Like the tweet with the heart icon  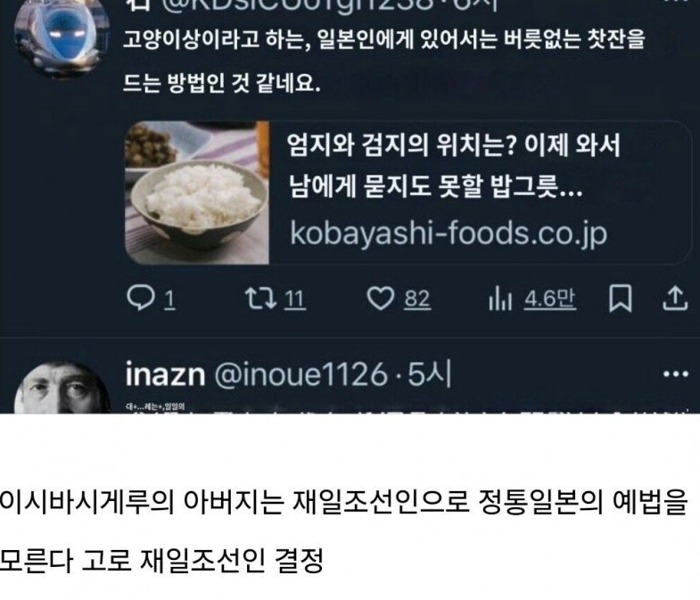[381, 298]
